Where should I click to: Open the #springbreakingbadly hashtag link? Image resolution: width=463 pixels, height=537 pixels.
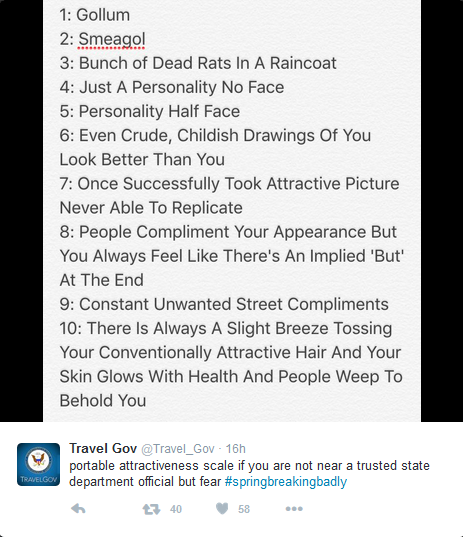(286, 482)
